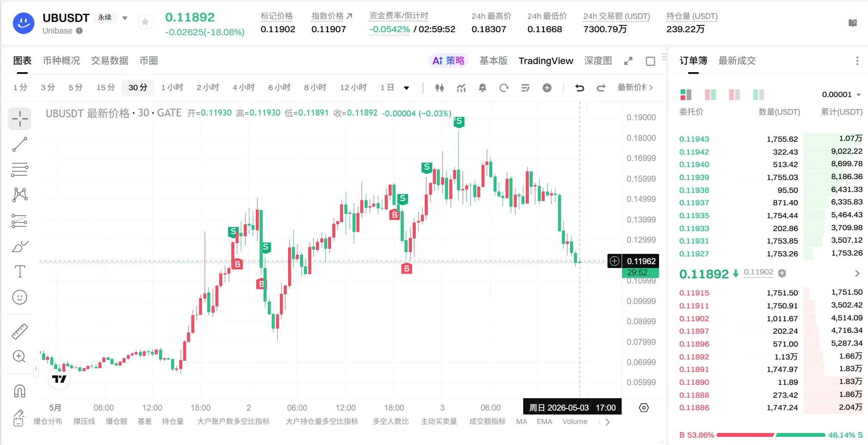The width and height of the screenshot is (868, 445).
Task: Switch to the 1日 timeframe
Action: coord(387,88)
